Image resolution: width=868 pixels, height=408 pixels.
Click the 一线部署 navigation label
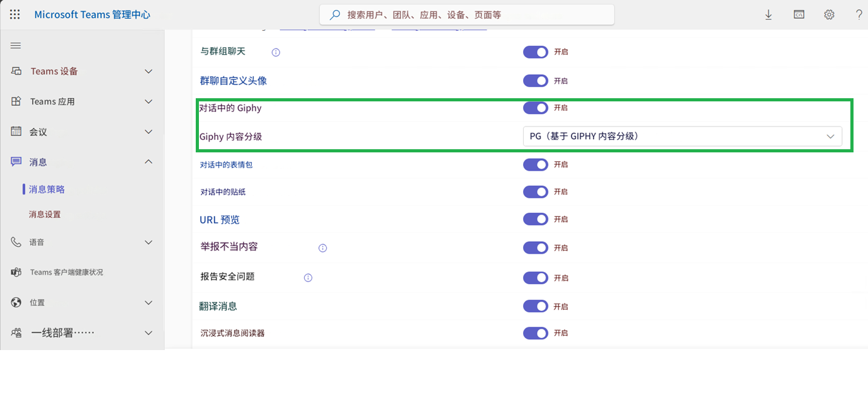coord(63,332)
